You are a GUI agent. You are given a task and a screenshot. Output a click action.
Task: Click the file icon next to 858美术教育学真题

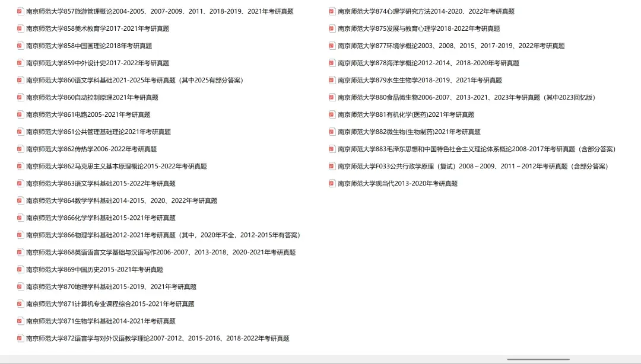(20, 28)
